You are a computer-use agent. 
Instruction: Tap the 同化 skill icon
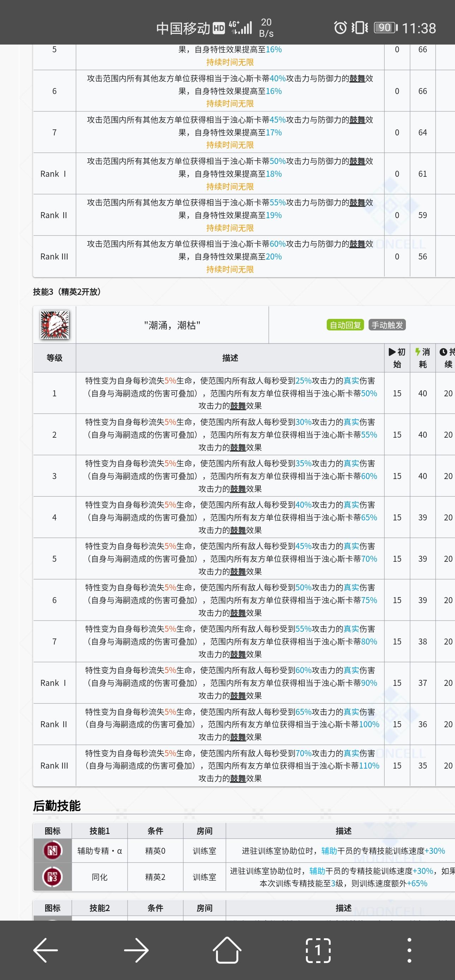pyautogui.click(x=52, y=877)
